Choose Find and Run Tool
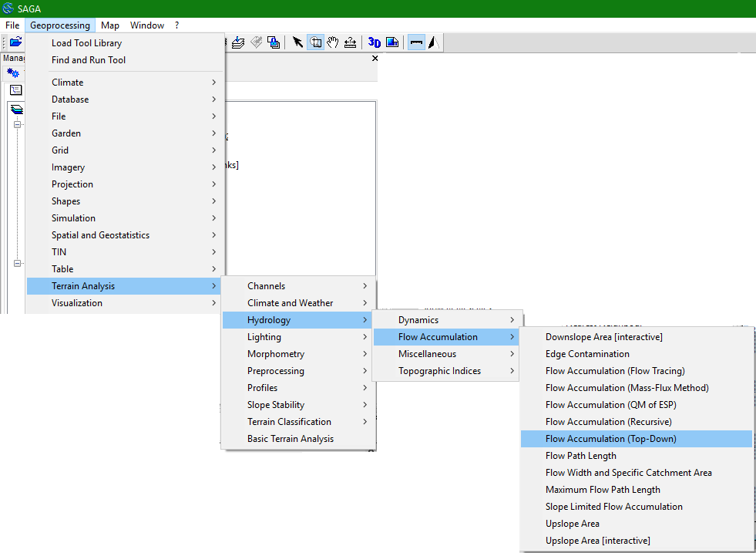756x553 pixels. click(126, 60)
